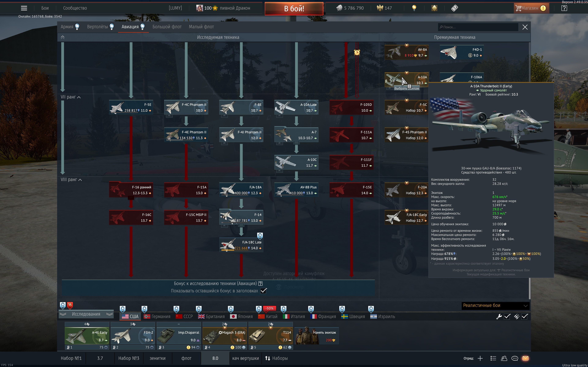Open the Battle Pass ticket icon
Image resolution: width=588 pixels, height=367 pixels.
[x=454, y=8]
